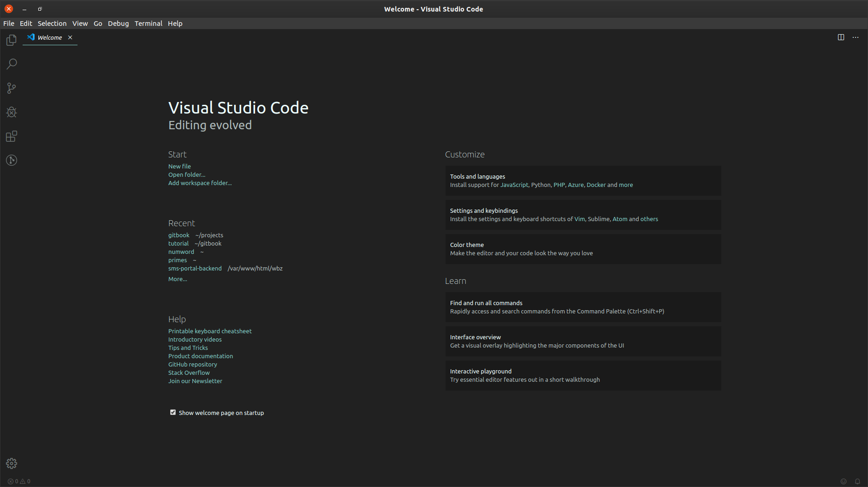This screenshot has width=868, height=487.
Task: Open the Source Control view icon
Action: (x=12, y=88)
